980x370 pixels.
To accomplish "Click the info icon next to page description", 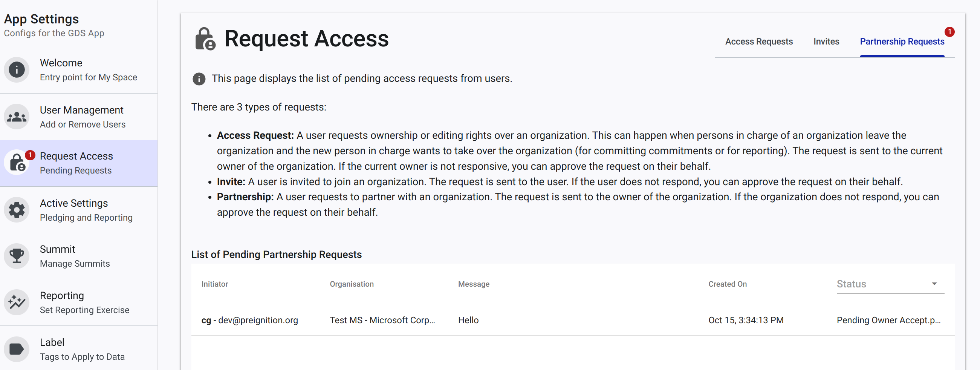I will [199, 79].
